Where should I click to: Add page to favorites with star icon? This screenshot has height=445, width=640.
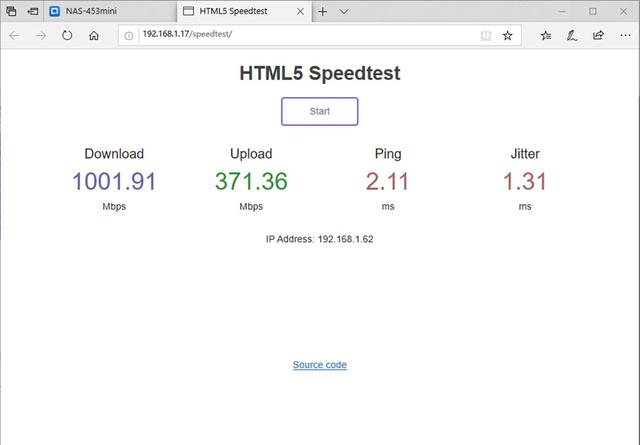pos(507,36)
